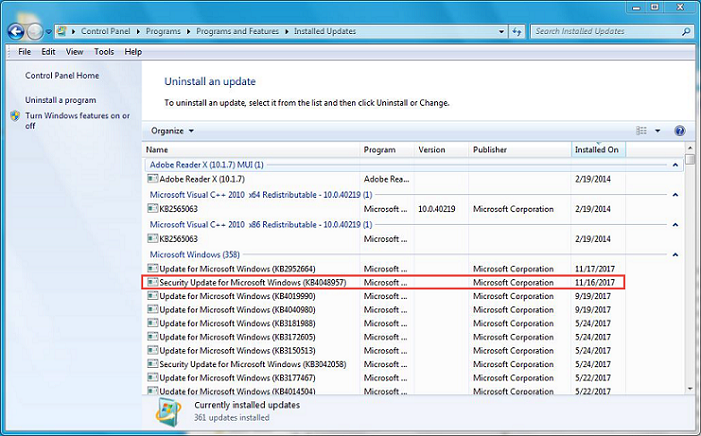Click the Uninstall a program link
The width and height of the screenshot is (701, 436).
click(x=60, y=100)
